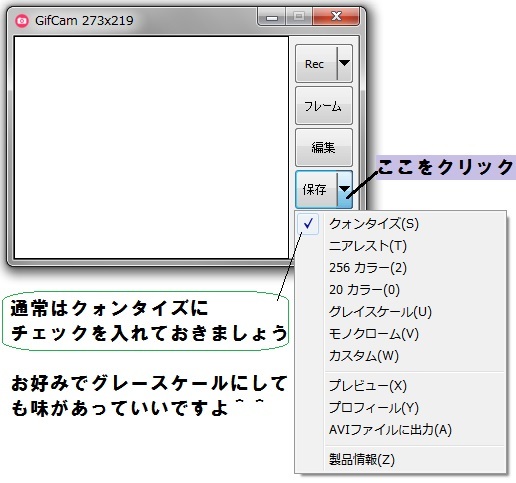The image size is (516, 483).
Task: Open the 編集 button
Action: (x=323, y=147)
